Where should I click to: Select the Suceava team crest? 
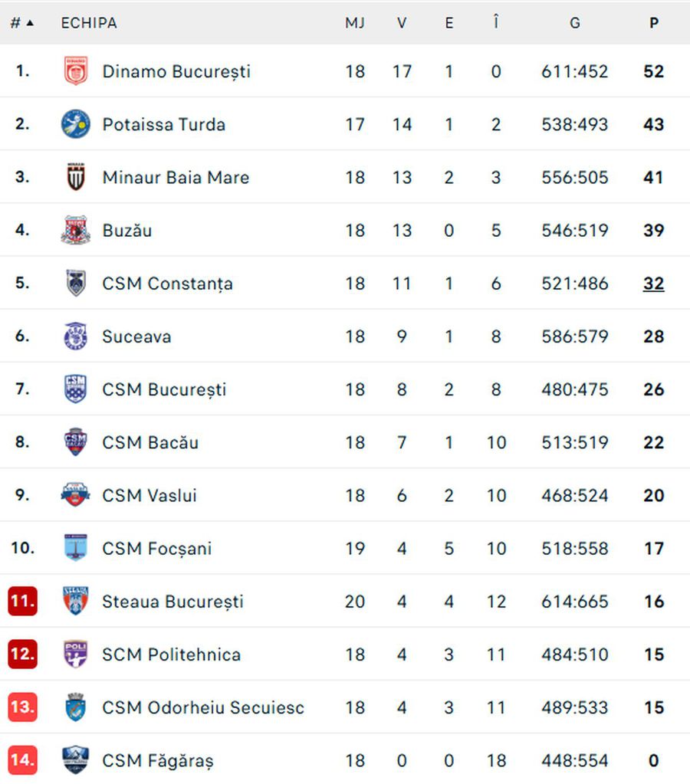[75, 336]
